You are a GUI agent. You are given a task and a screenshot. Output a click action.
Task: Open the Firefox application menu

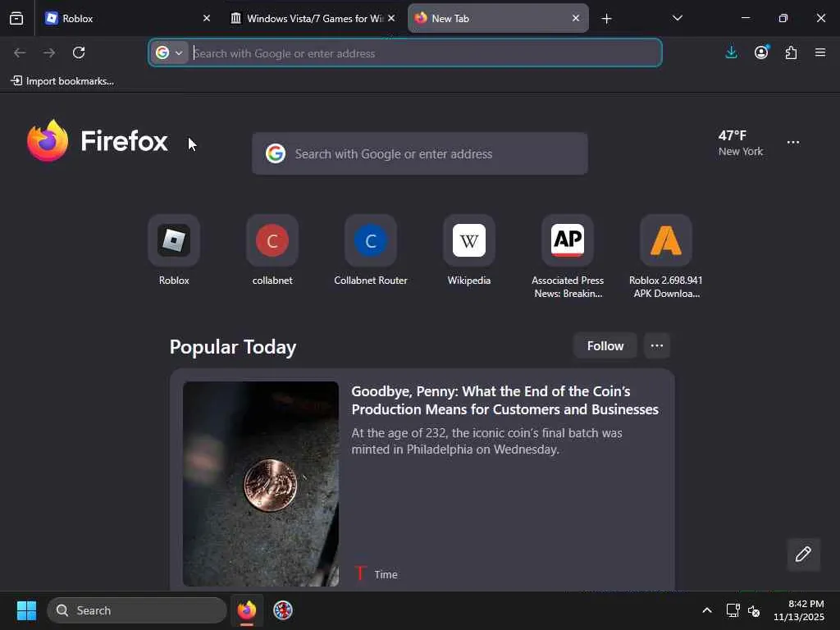click(x=820, y=52)
